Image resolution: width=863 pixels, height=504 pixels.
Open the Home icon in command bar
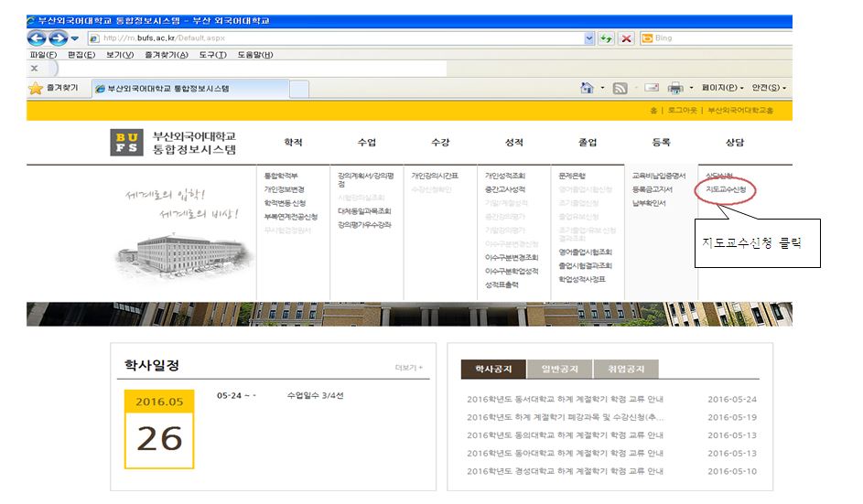click(588, 88)
